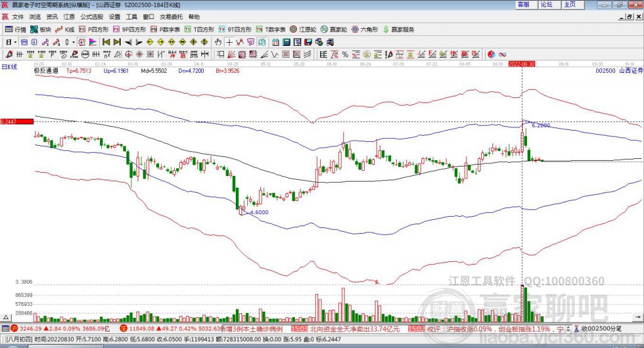644x348 pixels.
Task: Open the 江恩 menu
Action: click(x=69, y=17)
